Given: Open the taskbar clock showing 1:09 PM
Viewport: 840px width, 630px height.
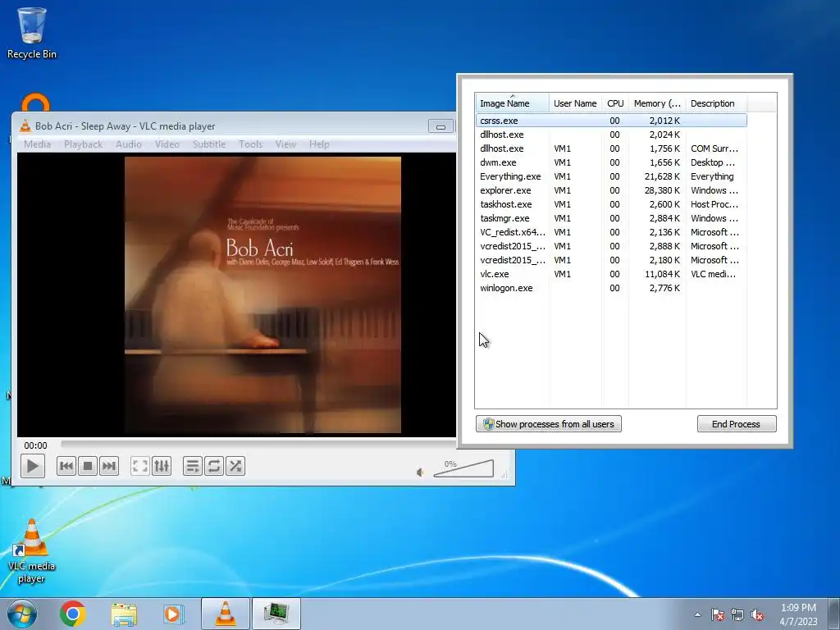Looking at the screenshot, I should tap(798, 614).
